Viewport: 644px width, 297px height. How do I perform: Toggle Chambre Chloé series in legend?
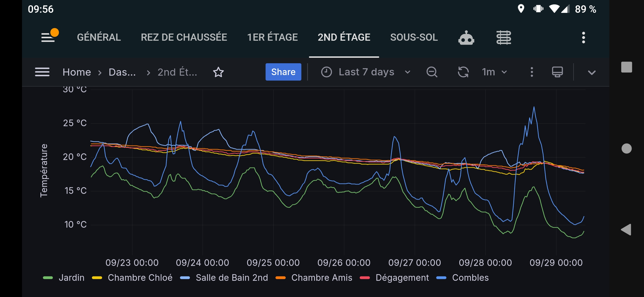click(x=132, y=278)
